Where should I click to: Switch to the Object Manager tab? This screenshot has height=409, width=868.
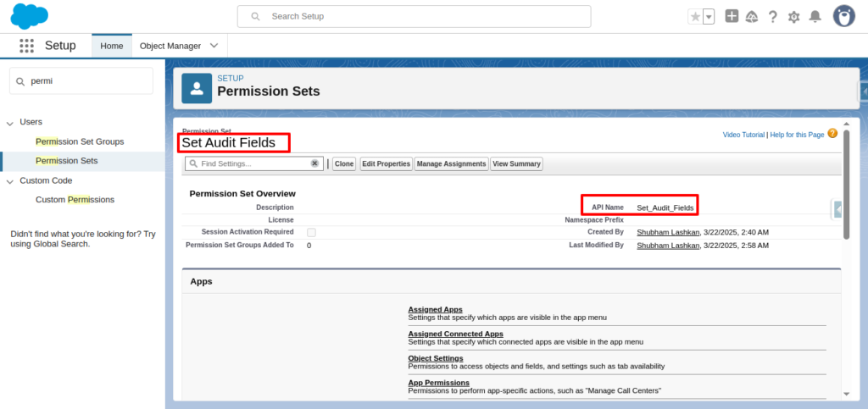pos(170,46)
